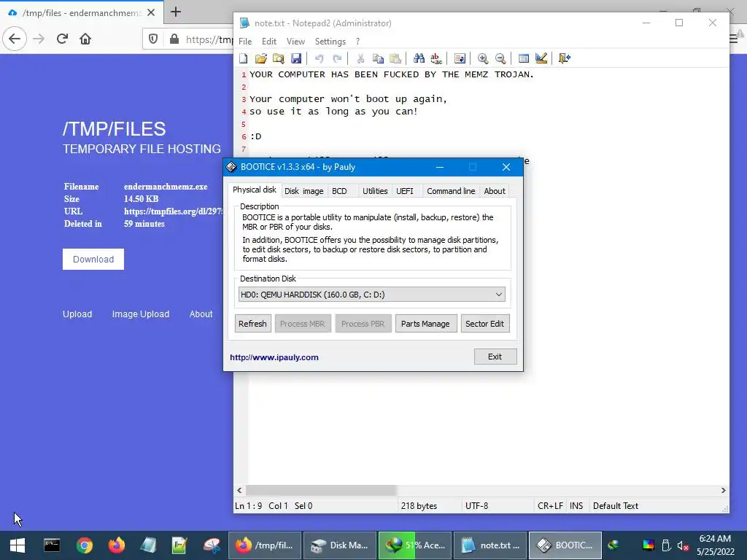Launch Chrome from taskbar
The width and height of the screenshot is (747, 560).
(x=85, y=545)
